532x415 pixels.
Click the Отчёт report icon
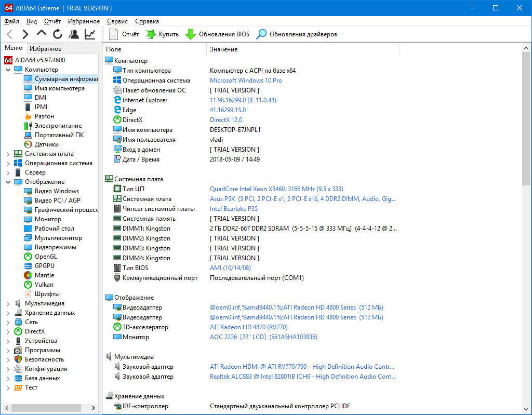click(x=124, y=34)
